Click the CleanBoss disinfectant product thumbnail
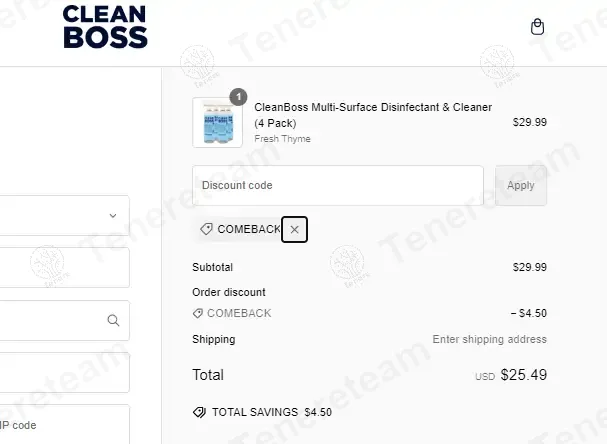This screenshot has width=607, height=444. pyautogui.click(x=217, y=123)
